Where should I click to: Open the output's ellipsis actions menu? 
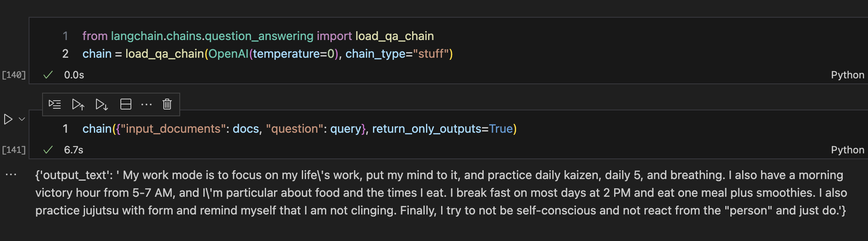tap(11, 174)
